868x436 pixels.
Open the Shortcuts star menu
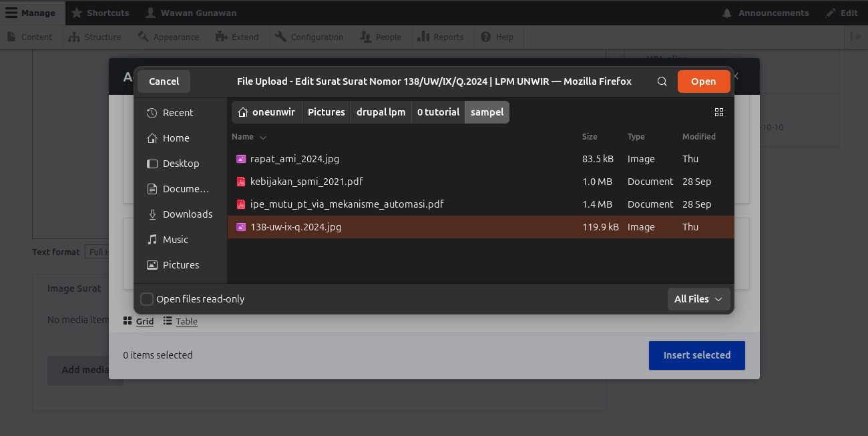pos(99,13)
